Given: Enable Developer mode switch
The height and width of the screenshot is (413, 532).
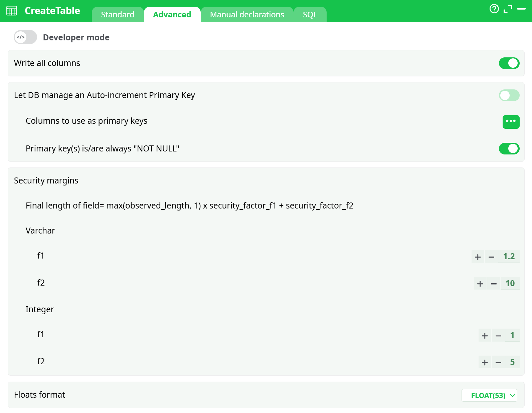Looking at the screenshot, I should tap(25, 37).
